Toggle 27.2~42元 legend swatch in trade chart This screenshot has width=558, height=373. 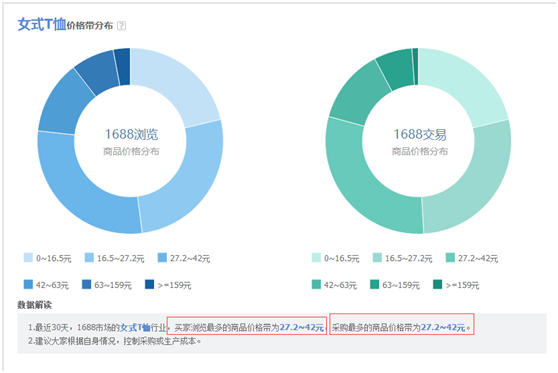450,258
